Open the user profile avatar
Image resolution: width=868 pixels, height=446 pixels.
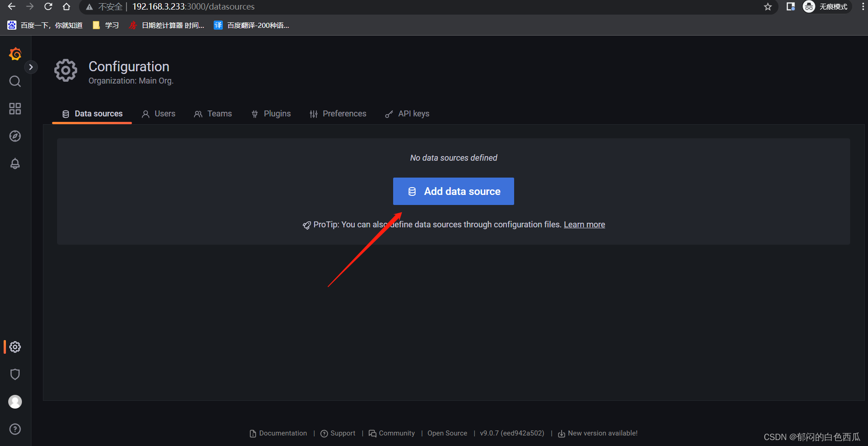(15, 402)
